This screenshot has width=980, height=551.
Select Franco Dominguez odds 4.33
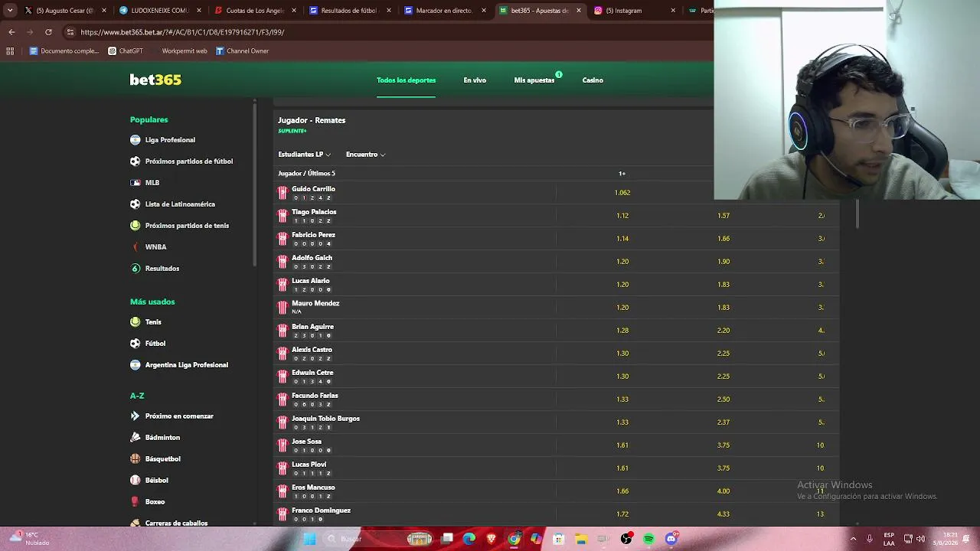(724, 514)
